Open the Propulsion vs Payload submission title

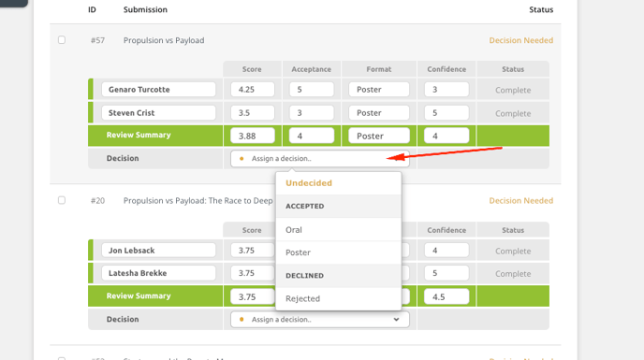tap(164, 40)
